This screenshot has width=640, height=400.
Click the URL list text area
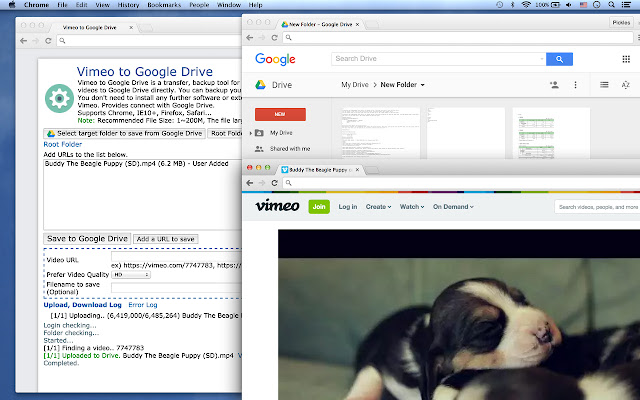click(142, 194)
